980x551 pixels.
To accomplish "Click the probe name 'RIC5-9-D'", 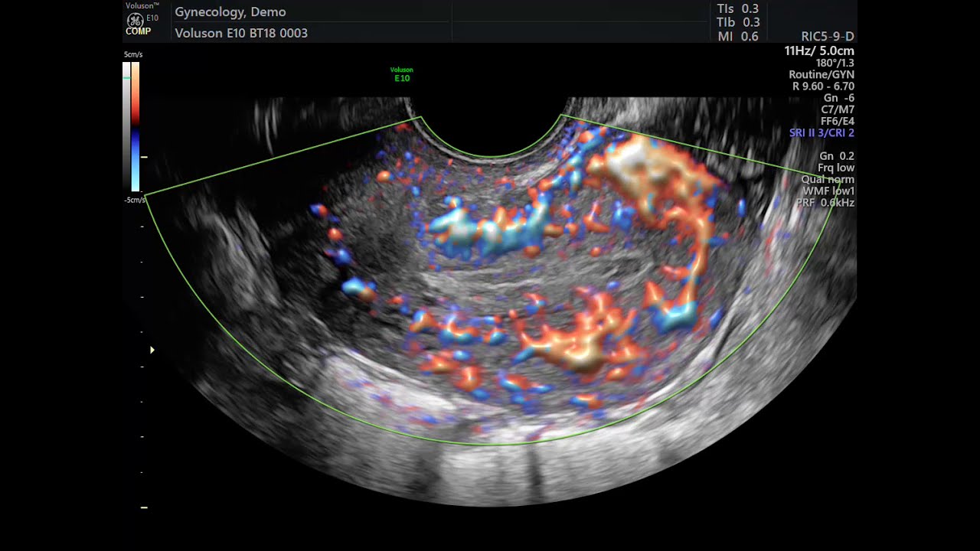I will pos(828,37).
